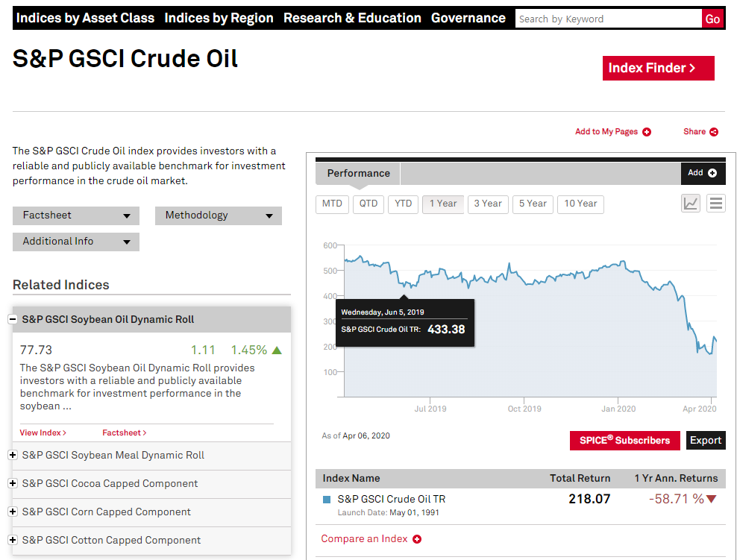
Task: Open the Index Finder button
Action: point(659,68)
